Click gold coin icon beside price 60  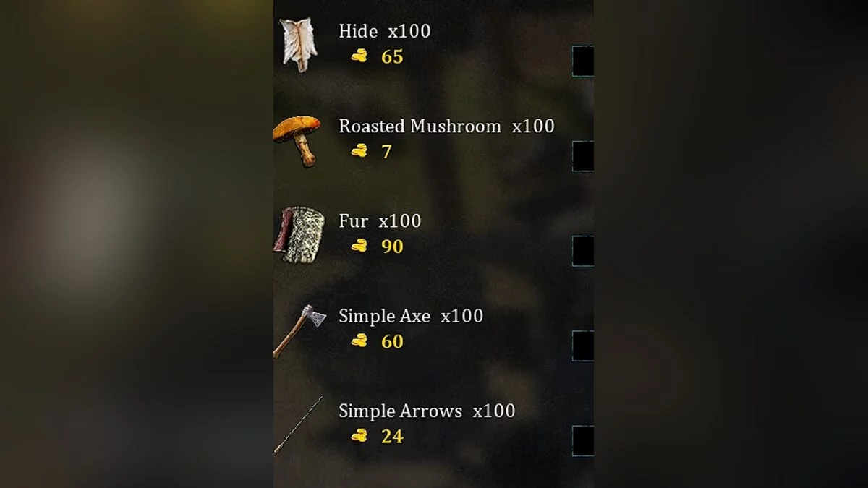(x=359, y=341)
